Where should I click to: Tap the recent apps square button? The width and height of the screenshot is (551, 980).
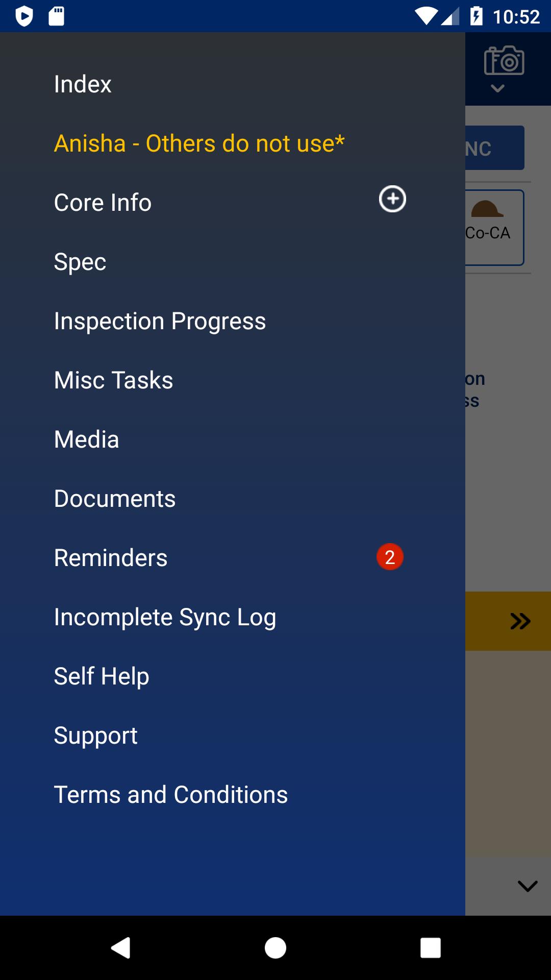point(431,948)
